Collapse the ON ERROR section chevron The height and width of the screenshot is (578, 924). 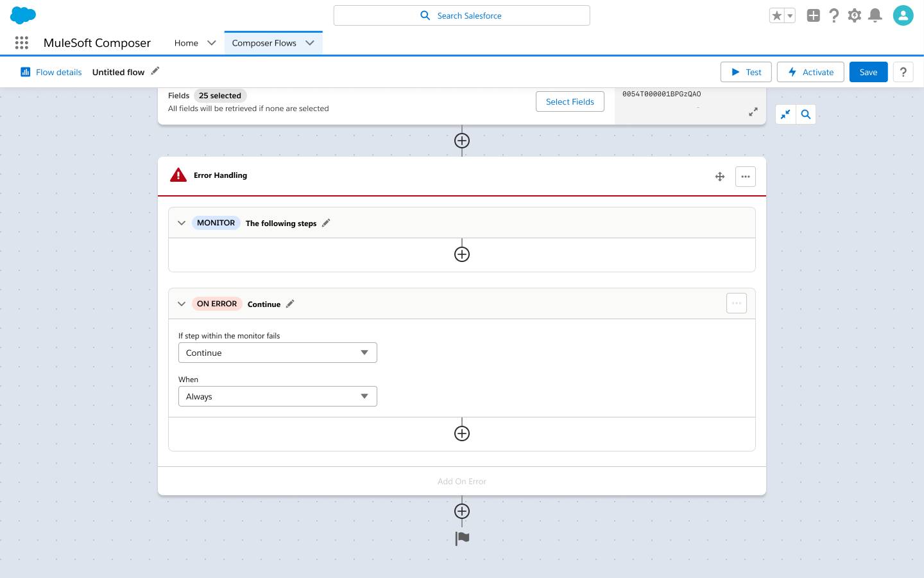[182, 304]
